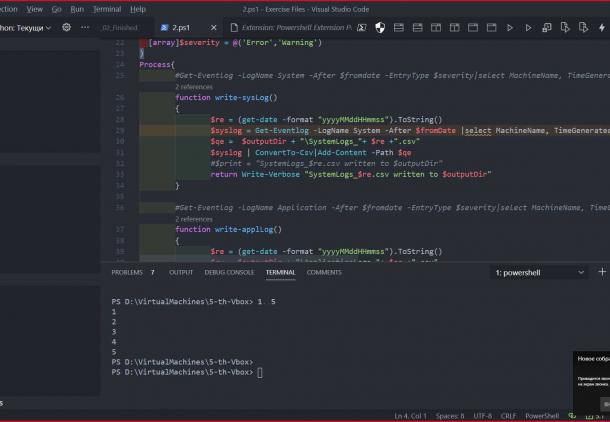The image size is (610, 422).
Task: Switch to the 02_Finished tab
Action: [119, 28]
